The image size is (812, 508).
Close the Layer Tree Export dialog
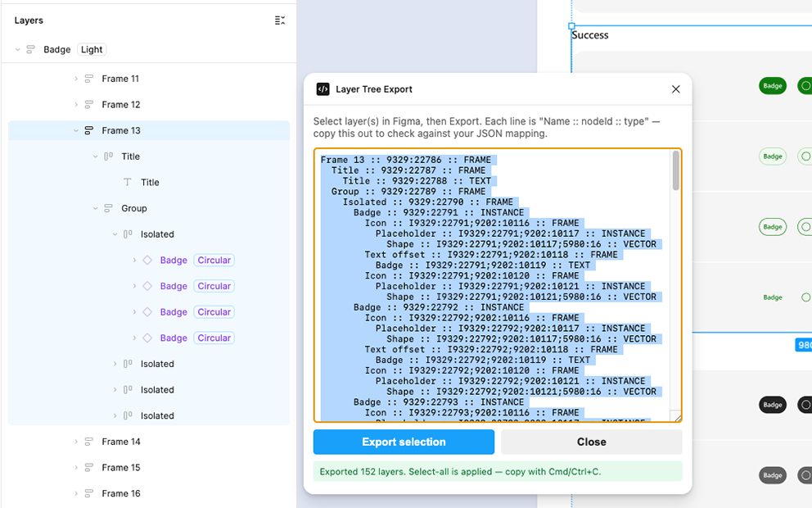point(676,89)
